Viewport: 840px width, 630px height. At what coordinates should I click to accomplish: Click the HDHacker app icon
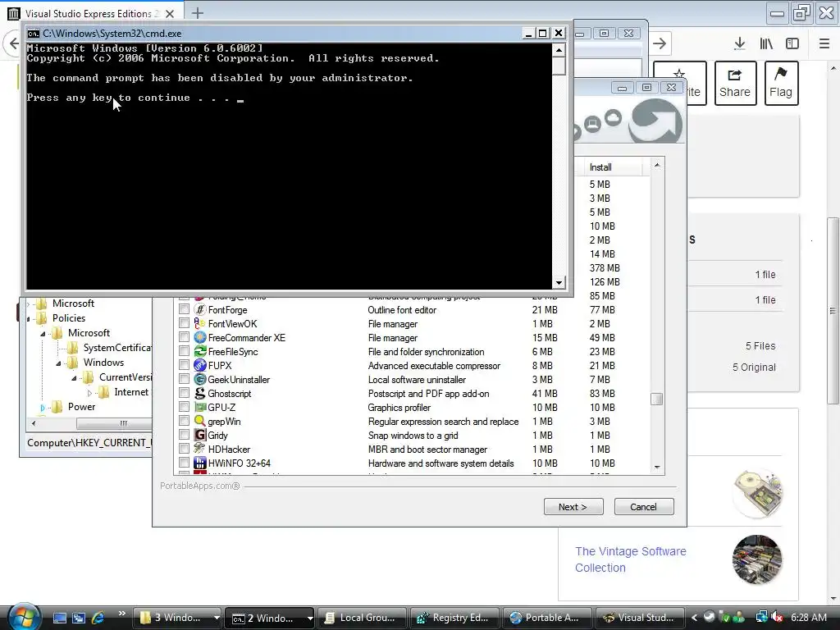coord(200,449)
